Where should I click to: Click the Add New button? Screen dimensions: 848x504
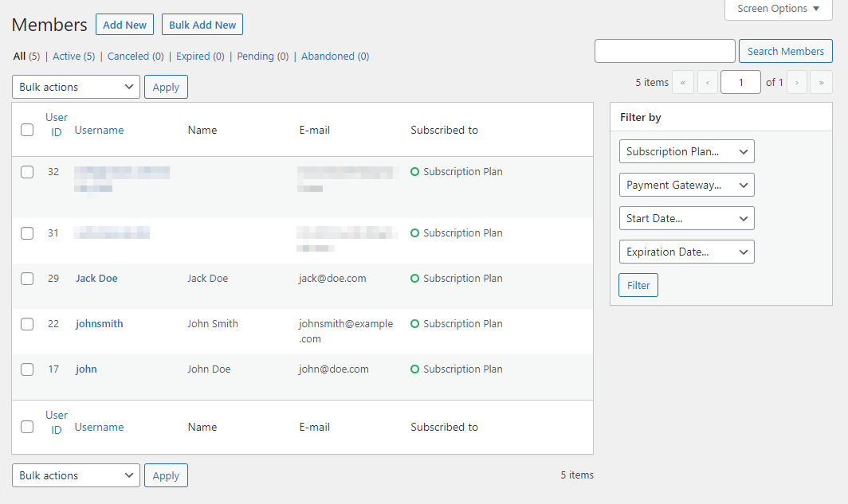click(124, 25)
